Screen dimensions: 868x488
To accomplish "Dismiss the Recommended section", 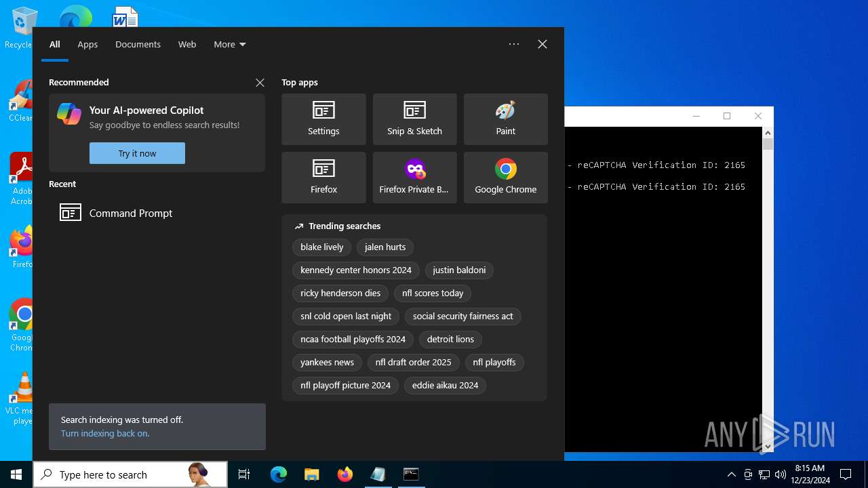I will 260,83.
